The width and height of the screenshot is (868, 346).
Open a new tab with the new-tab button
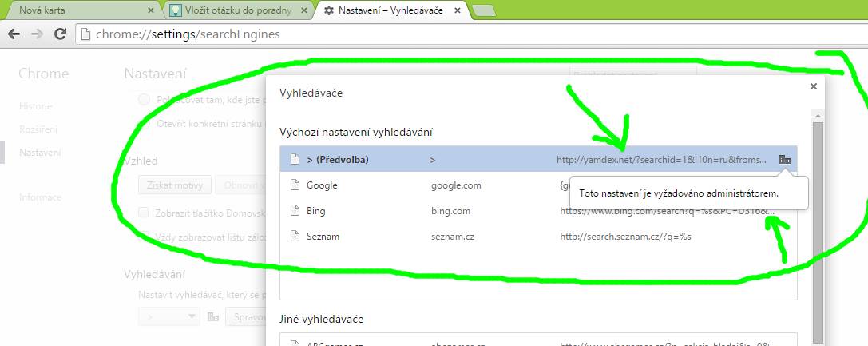(x=485, y=10)
